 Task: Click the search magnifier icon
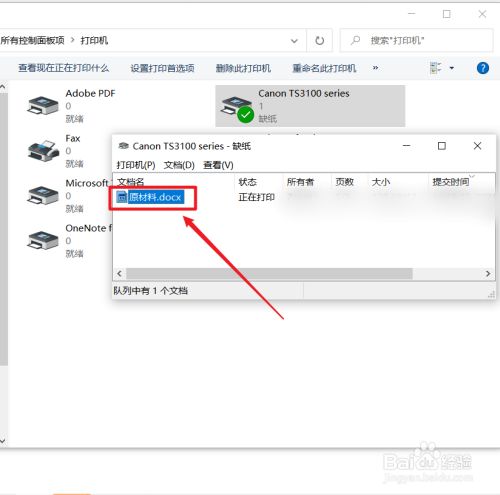click(x=355, y=41)
